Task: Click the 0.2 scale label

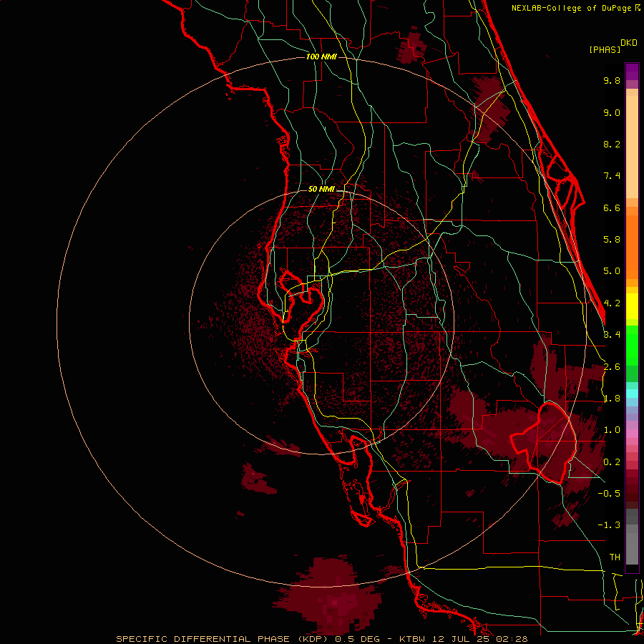Action: 612,462
